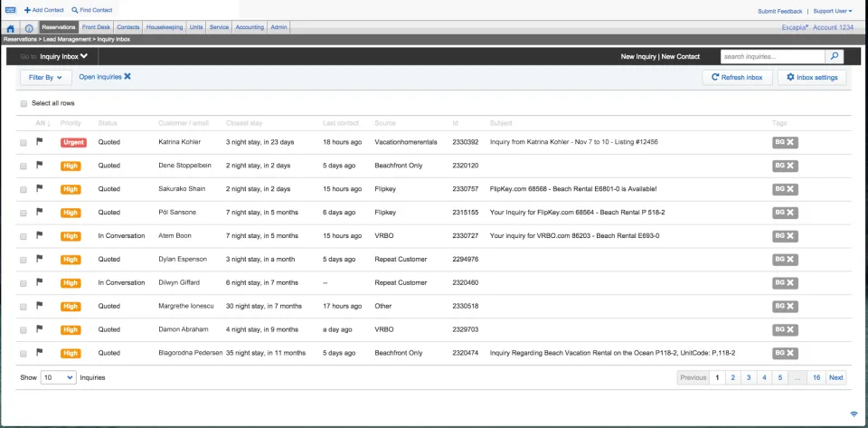
Task: Click the Urgent priority badge
Action: pos(73,142)
